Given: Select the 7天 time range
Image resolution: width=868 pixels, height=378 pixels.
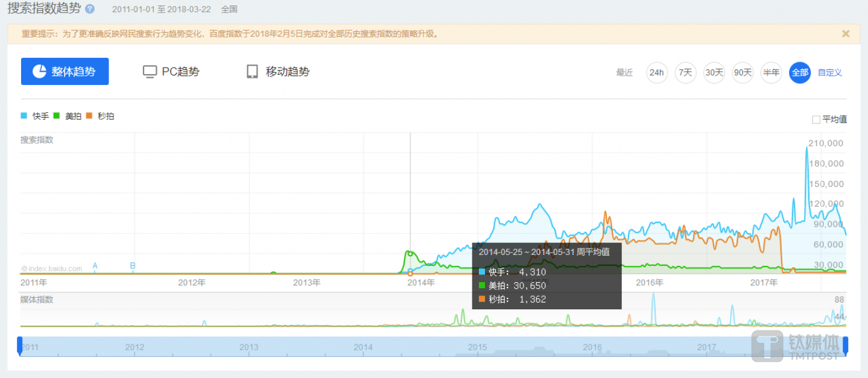Looking at the screenshot, I should 685,72.
